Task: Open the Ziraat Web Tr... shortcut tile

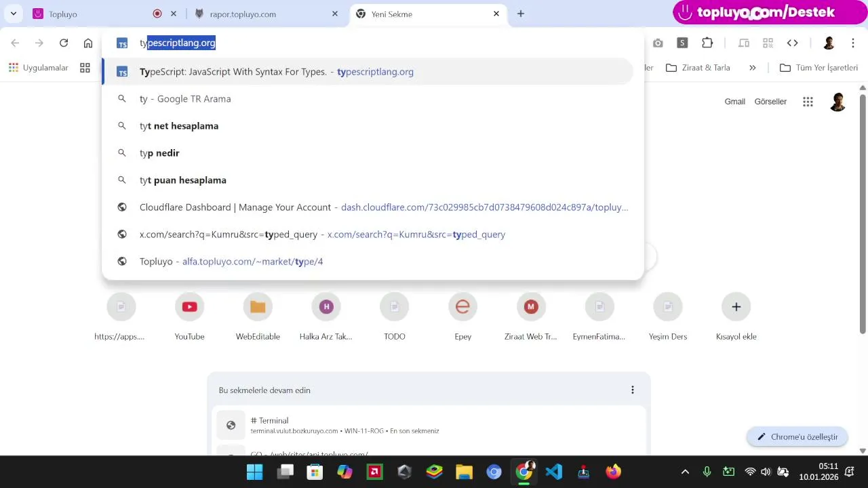Action: point(531,317)
